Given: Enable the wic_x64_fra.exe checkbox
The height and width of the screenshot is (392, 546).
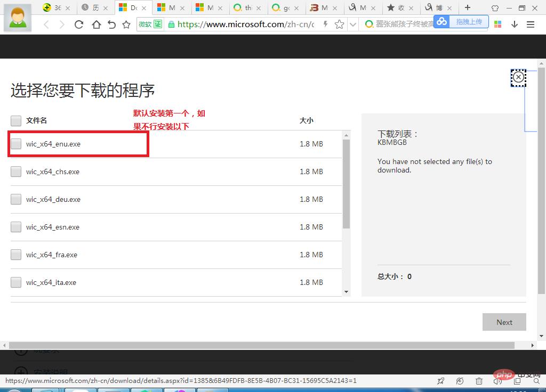Looking at the screenshot, I should point(16,255).
